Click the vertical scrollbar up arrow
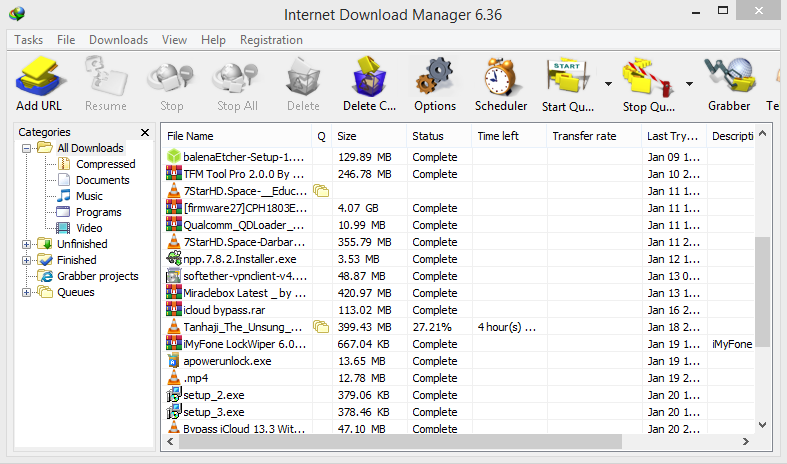The image size is (787, 464). pos(762,133)
